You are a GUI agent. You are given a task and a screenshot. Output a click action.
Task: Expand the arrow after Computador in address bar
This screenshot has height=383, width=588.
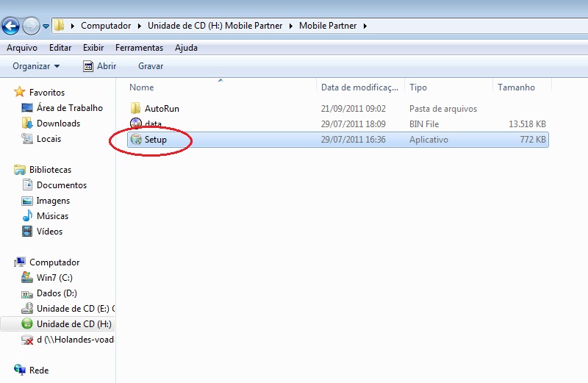click(x=139, y=26)
